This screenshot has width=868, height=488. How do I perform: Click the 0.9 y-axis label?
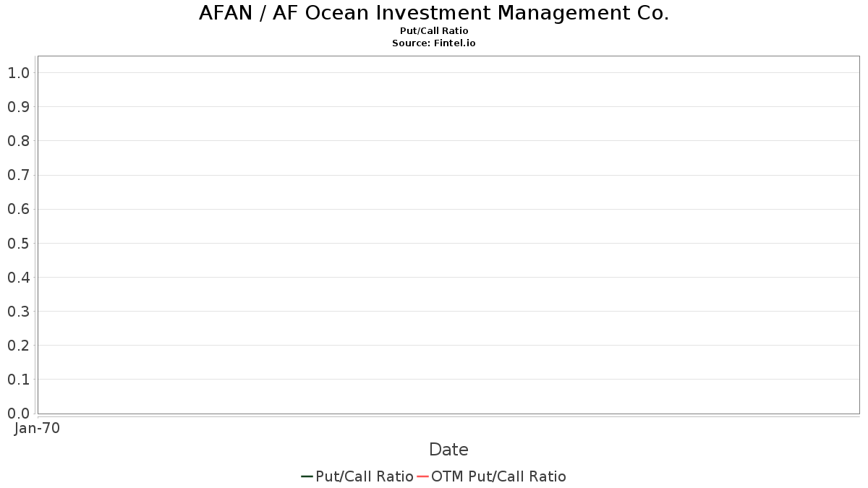(18, 107)
